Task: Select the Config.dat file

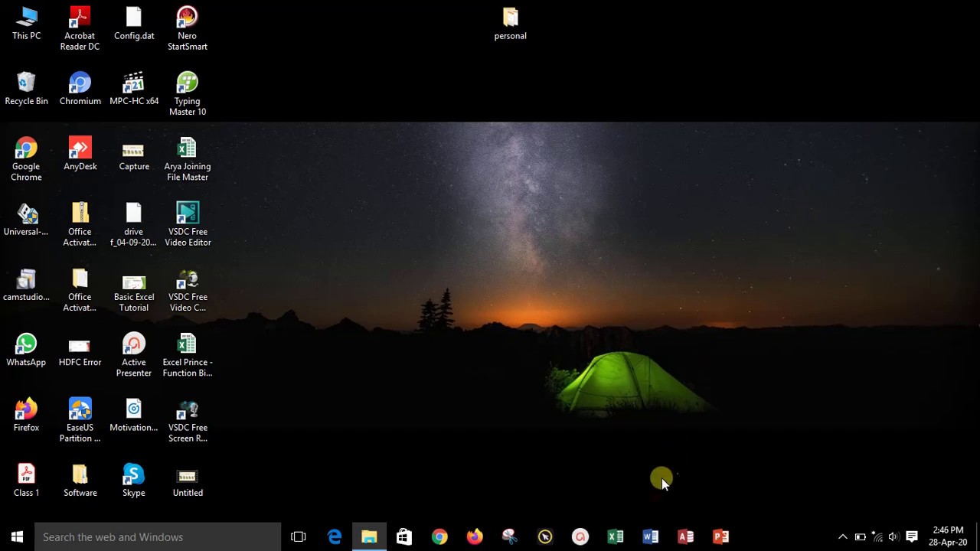Action: pyautogui.click(x=134, y=24)
